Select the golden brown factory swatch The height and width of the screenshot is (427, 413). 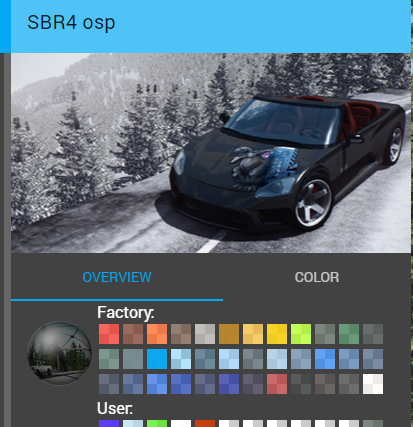[229, 334]
